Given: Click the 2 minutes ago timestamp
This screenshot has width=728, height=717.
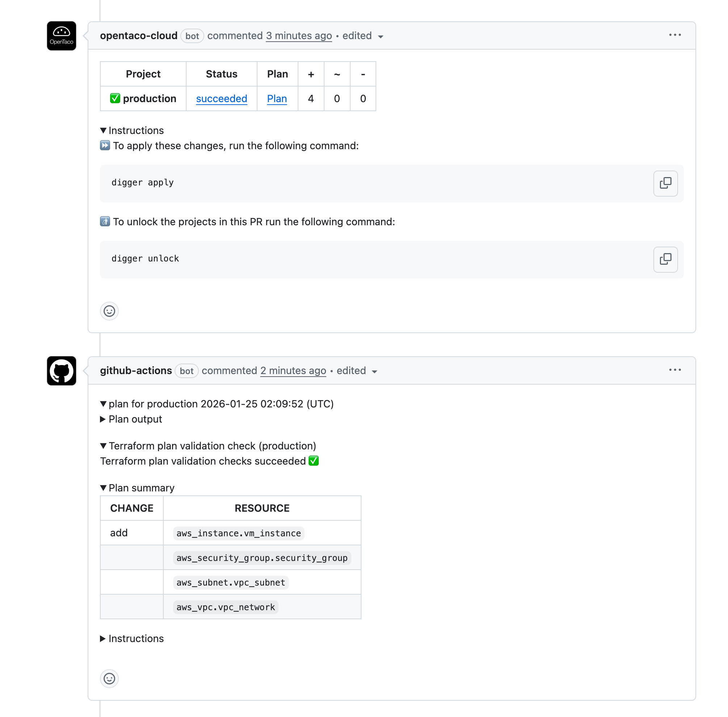Looking at the screenshot, I should pyautogui.click(x=293, y=370).
